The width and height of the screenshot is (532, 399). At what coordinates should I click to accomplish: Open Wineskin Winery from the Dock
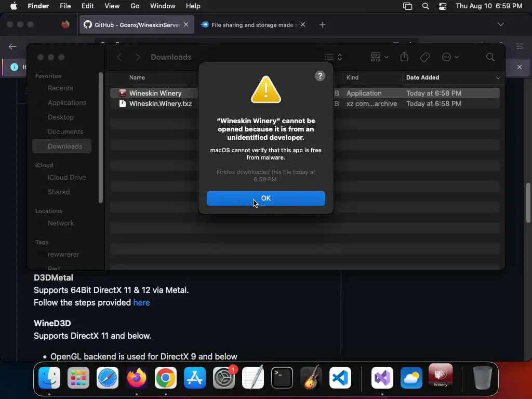coord(441,376)
